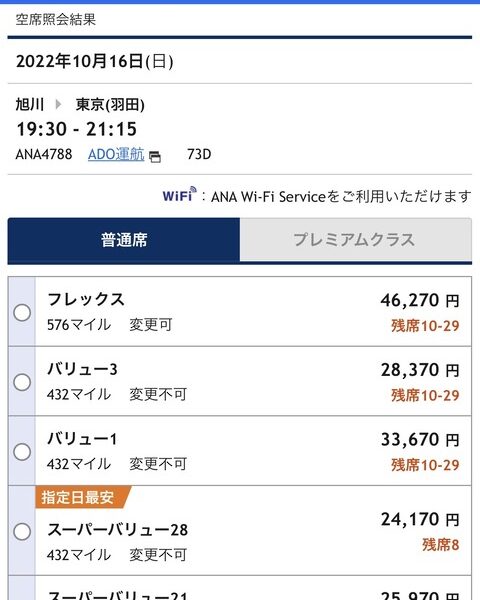Click the aircraft type 73D
Image resolution: width=480 pixels, height=600 pixels.
(x=199, y=154)
